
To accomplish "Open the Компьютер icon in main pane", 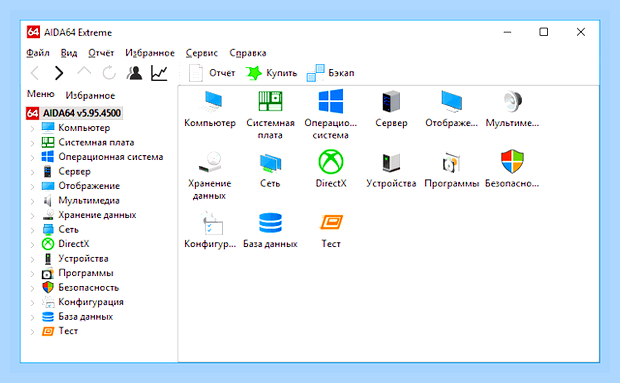I will tap(210, 102).
